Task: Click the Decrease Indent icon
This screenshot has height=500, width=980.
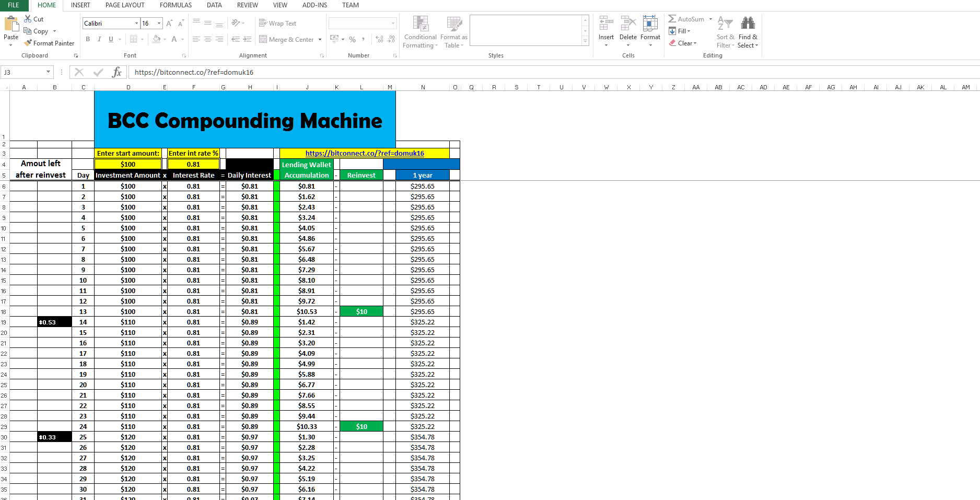Action: point(236,39)
